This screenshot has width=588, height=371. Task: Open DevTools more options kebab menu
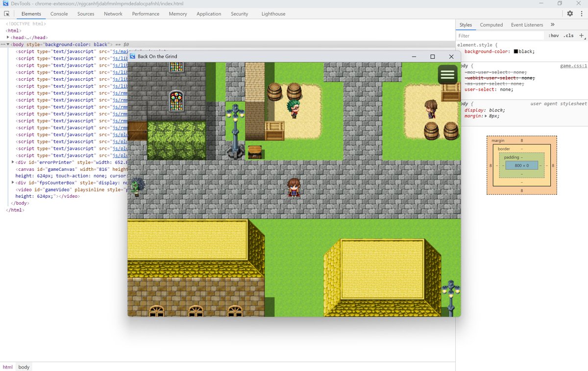pos(581,14)
